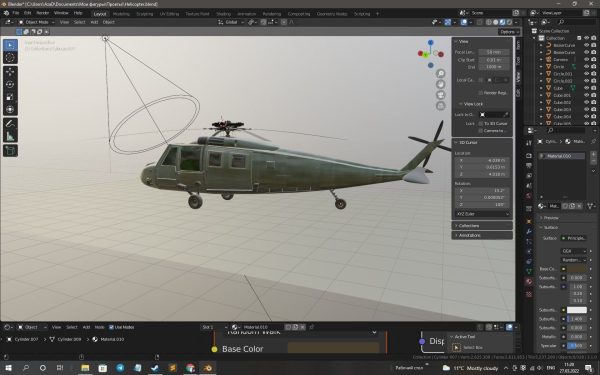Click the white Subsurface Color swatch
The width and height of the screenshot is (600, 375).
pos(577,310)
